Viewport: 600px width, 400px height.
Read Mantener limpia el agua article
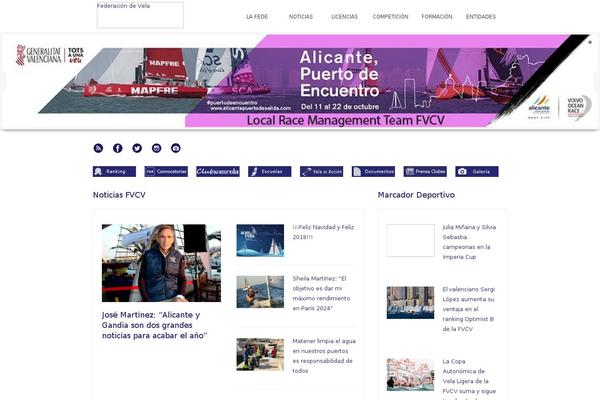click(324, 356)
